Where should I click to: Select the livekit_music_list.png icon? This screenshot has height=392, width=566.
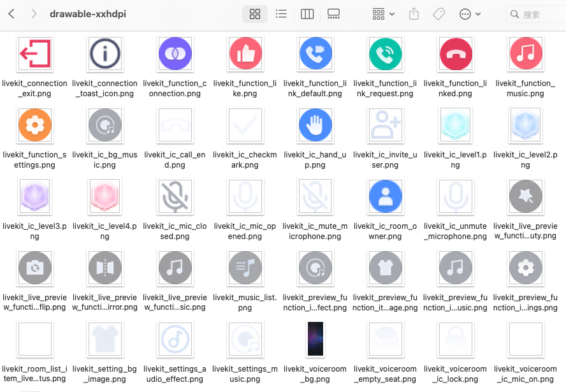pos(245,268)
